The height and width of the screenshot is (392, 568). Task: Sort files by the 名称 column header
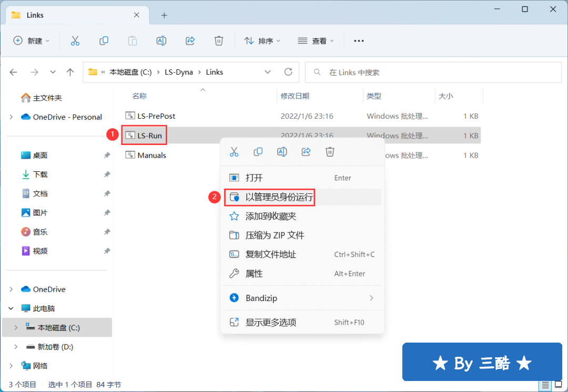[x=139, y=96]
